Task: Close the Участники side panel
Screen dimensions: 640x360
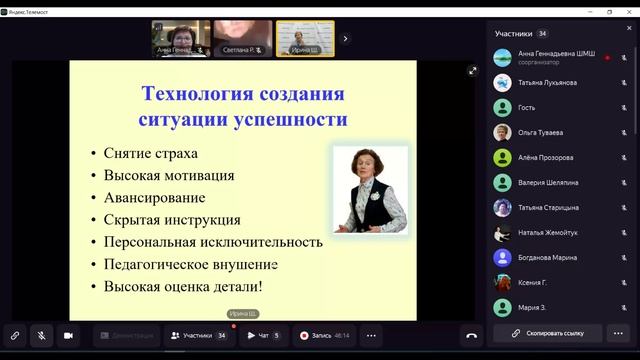Action: tap(629, 28)
